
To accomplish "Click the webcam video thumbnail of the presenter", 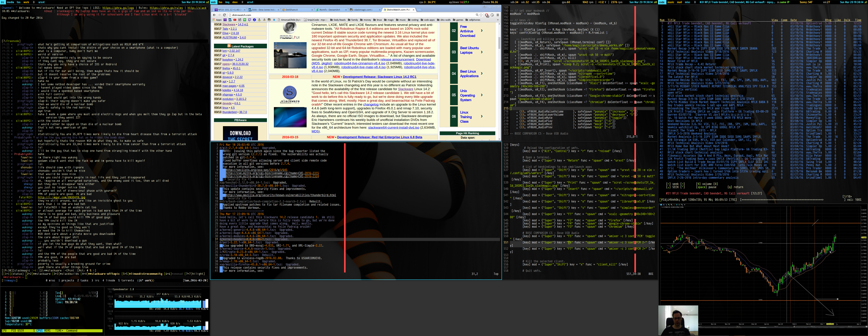I will [678, 320].
